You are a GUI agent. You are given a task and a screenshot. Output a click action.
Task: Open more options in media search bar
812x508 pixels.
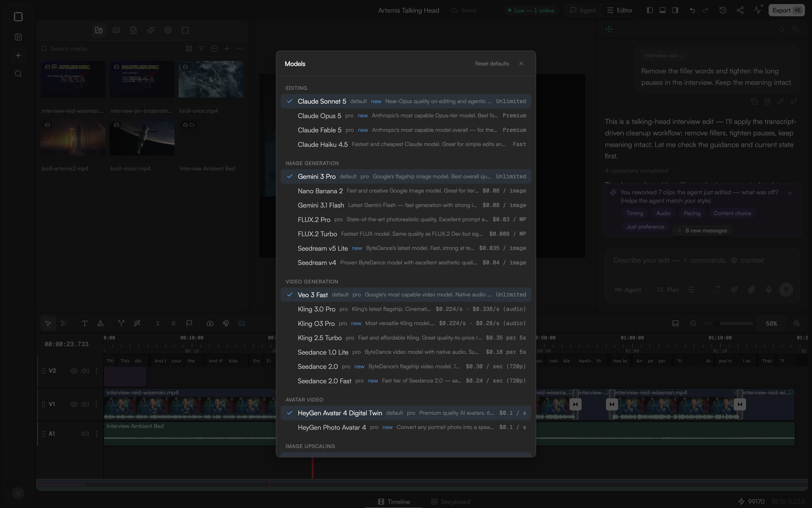[239, 49]
